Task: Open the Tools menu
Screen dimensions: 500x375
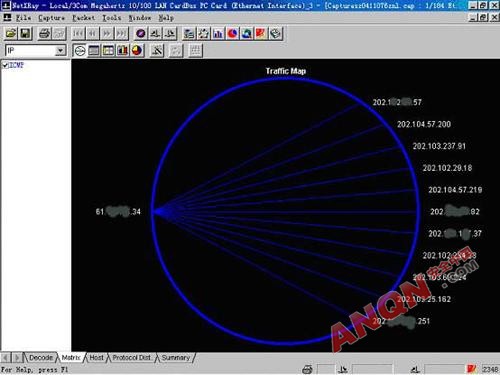Action: tap(111, 18)
